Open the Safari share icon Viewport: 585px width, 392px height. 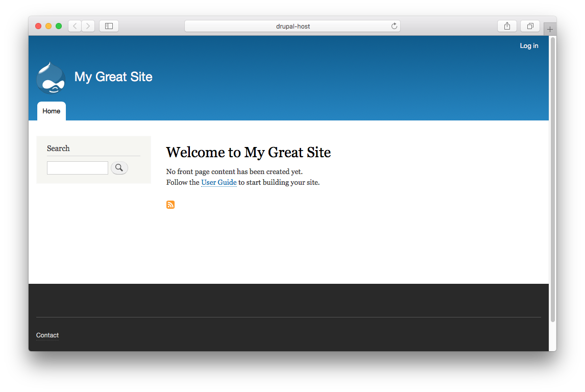(x=506, y=26)
